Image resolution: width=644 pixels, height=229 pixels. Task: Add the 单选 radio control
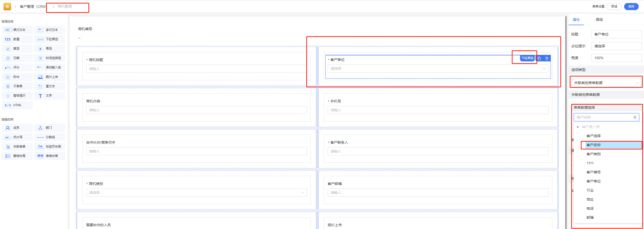49,49
